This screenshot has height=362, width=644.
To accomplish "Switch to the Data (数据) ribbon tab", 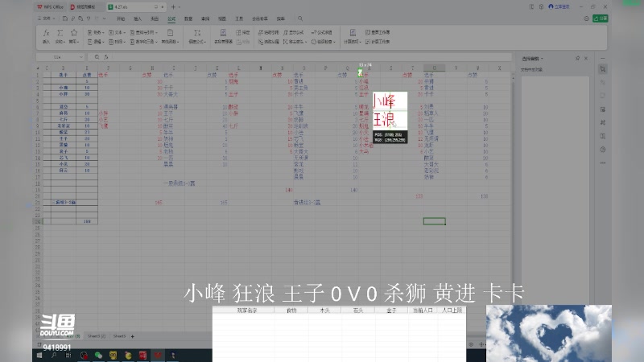I will tap(188, 19).
